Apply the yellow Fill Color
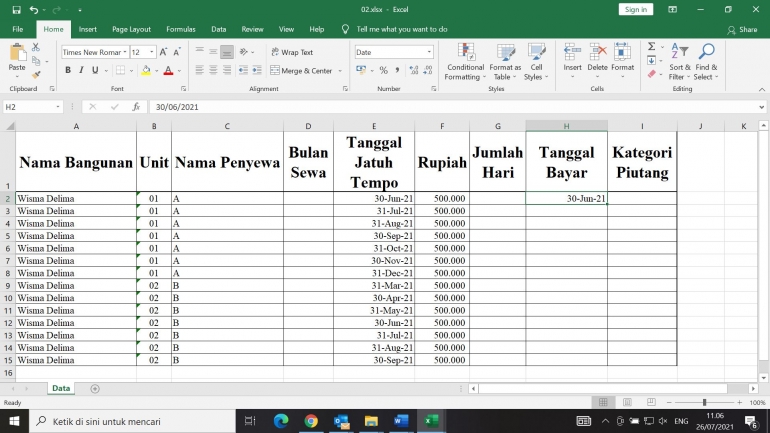The height and width of the screenshot is (433, 770). pyautogui.click(x=146, y=71)
